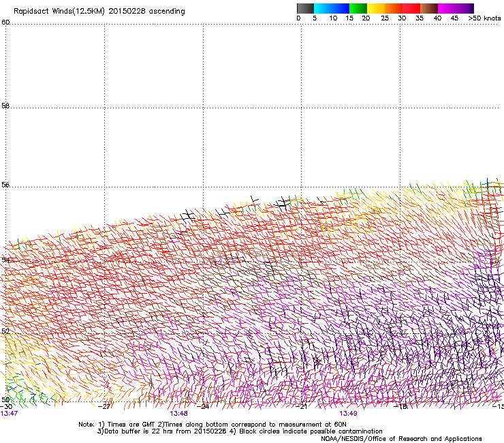Click the blue 10-15 knots legend swatch
The image size is (504, 443).
pos(341,8)
